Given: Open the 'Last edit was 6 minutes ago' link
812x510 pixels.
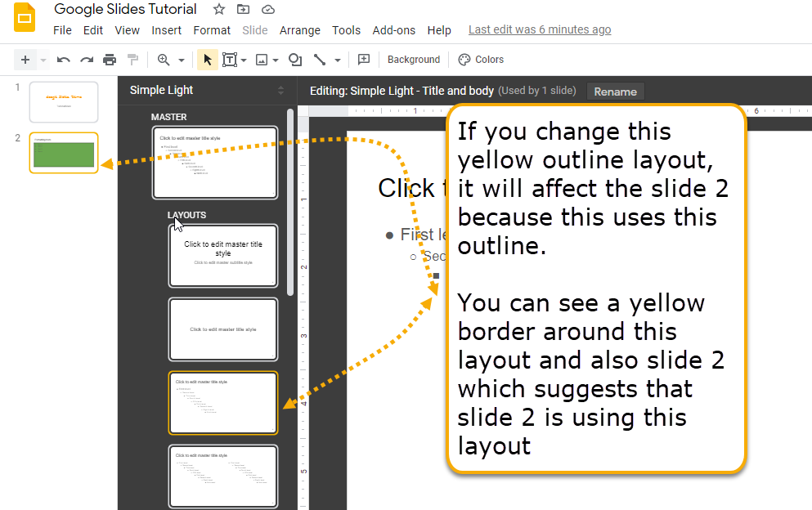Looking at the screenshot, I should click(x=540, y=30).
